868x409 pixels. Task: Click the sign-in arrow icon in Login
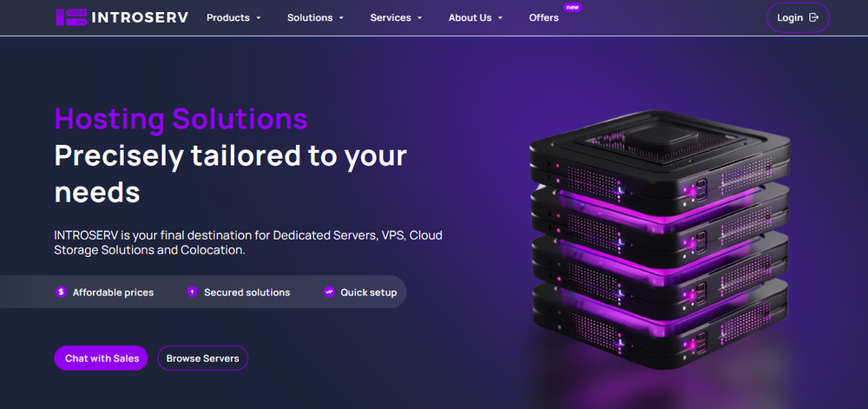coord(814,17)
